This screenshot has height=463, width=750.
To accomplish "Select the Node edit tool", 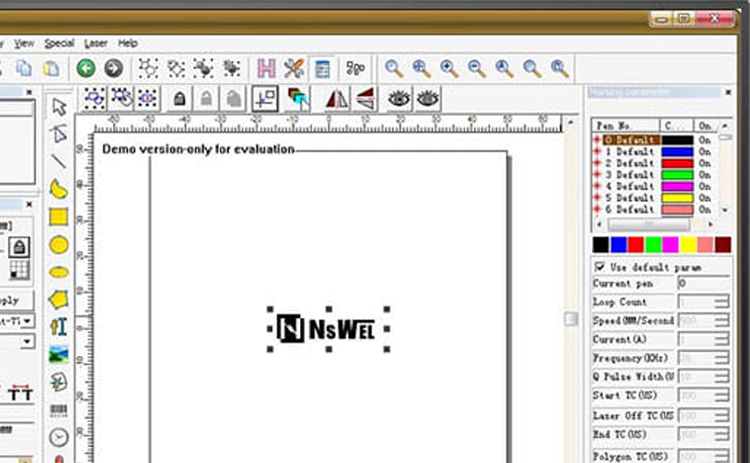I will click(59, 134).
